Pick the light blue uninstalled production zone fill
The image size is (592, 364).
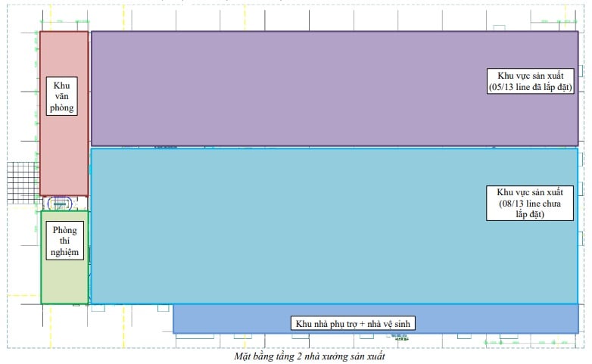(x=288, y=227)
